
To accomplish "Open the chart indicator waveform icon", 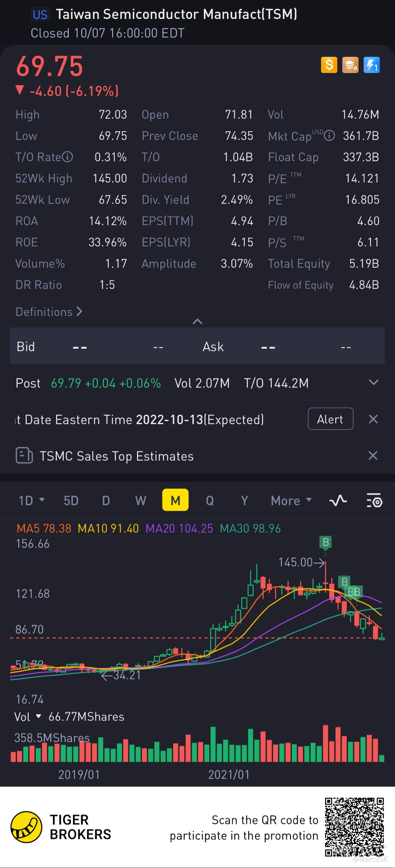I will (x=338, y=500).
